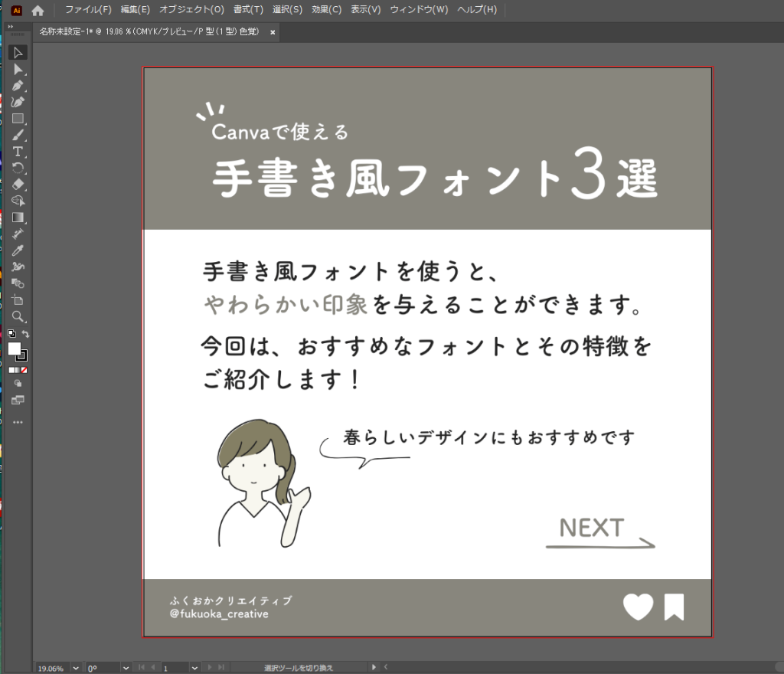Open the ヘルプ(H) menu
Screen dimensions: 784x674
pyautogui.click(x=477, y=9)
